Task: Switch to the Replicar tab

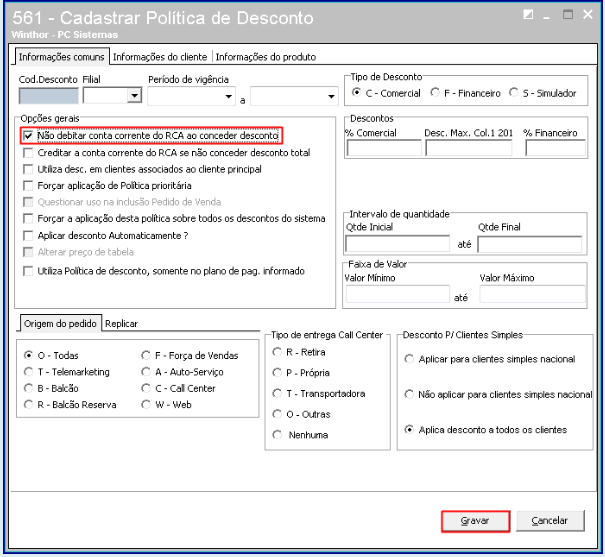Action: pos(121,324)
